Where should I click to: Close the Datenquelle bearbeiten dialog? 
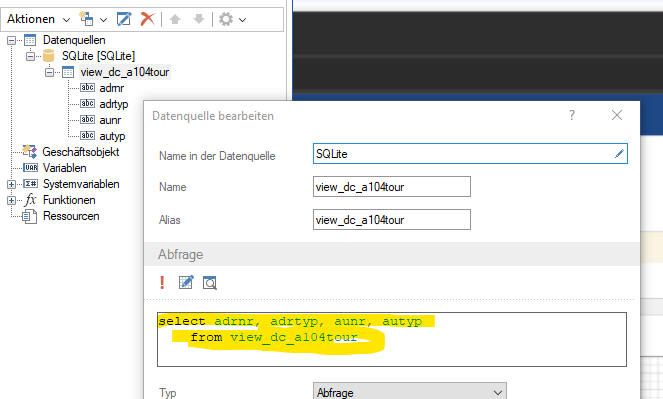pyautogui.click(x=617, y=115)
